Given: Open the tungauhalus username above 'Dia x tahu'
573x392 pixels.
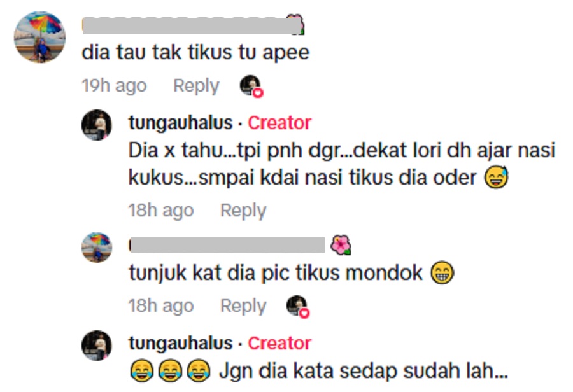Looking at the screenshot, I should (181, 122).
